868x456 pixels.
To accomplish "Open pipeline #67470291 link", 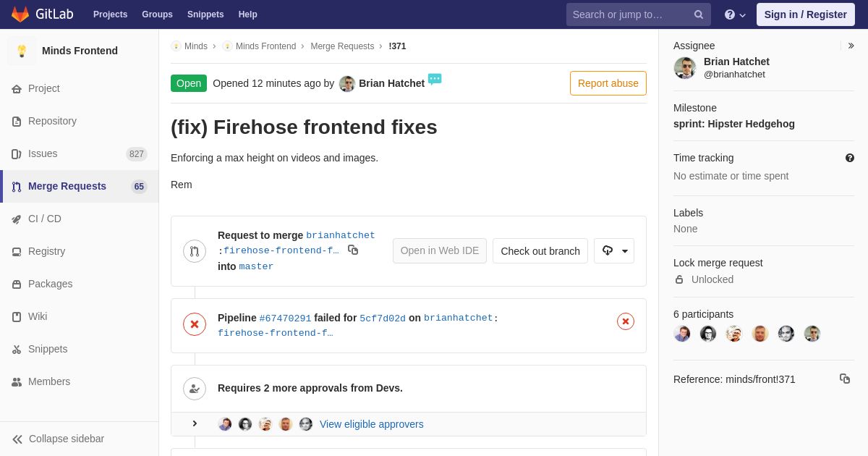I will tap(285, 318).
